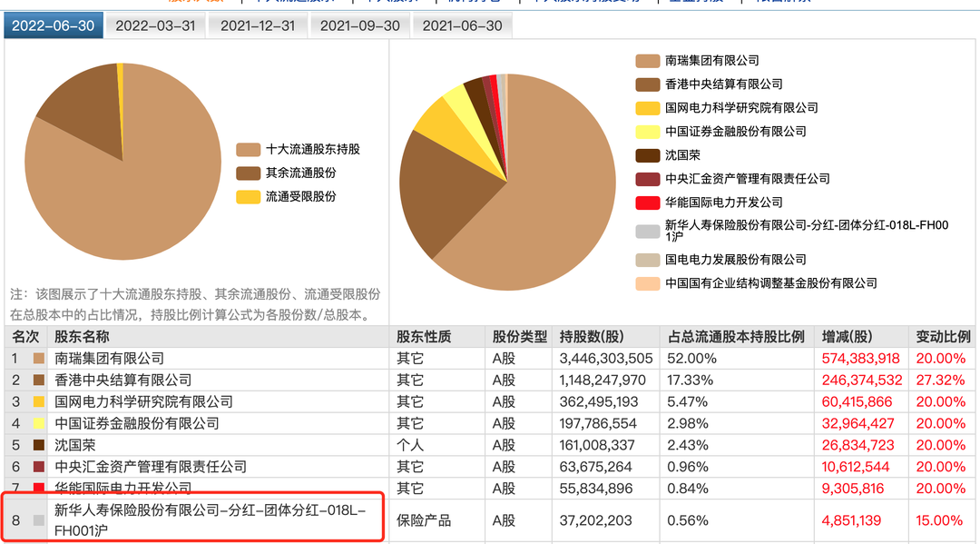This screenshot has width=980, height=544.
Task: Click the 沈国荣 legend color swatch
Action: coord(648,155)
